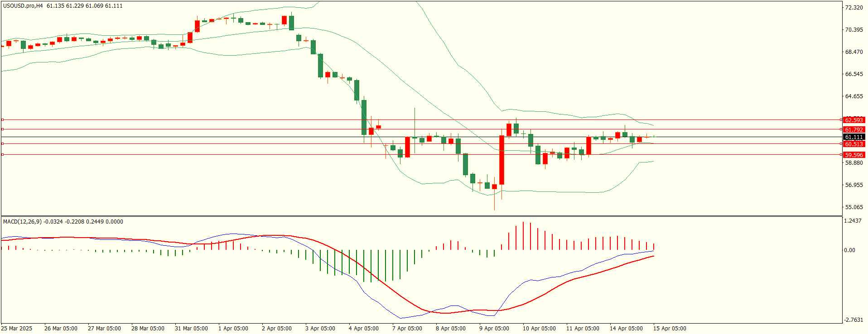Screen dimensions: 868x334
Task: Click the 11 Apr 05:00 time label
Action: pyautogui.click(x=583, y=328)
